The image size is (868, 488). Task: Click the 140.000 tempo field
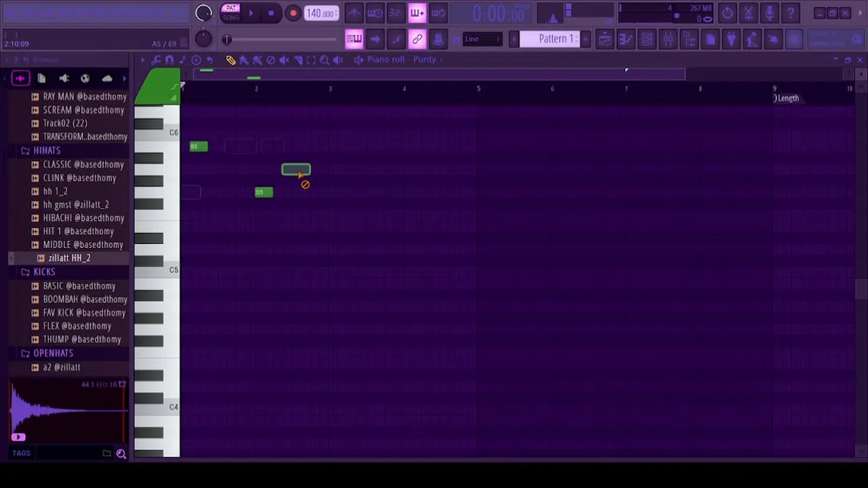tap(321, 13)
